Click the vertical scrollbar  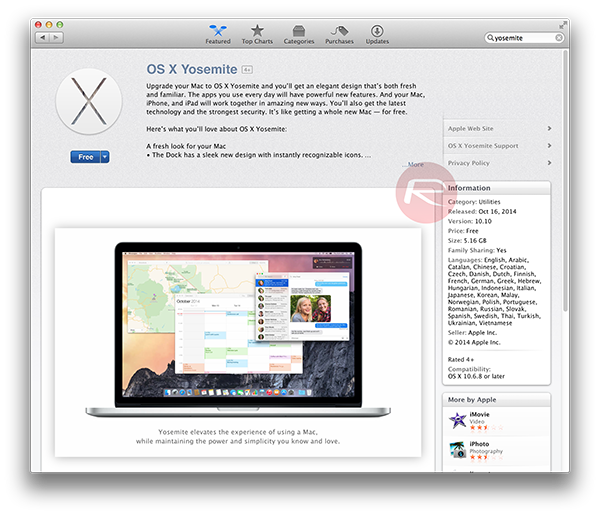tap(565, 183)
